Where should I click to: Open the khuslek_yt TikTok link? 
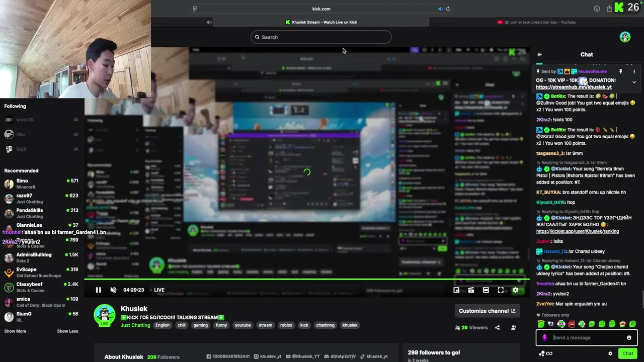click(374, 356)
